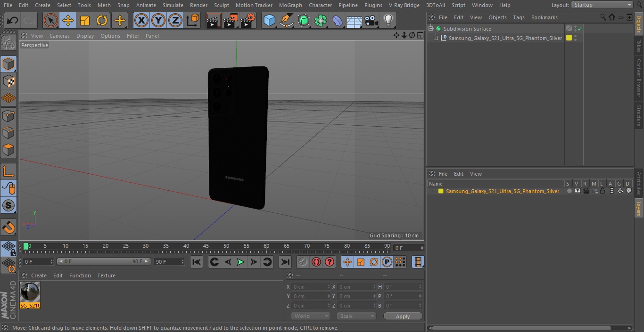Enable the Points mode icon
This screenshot has height=332, width=644.
8,115
